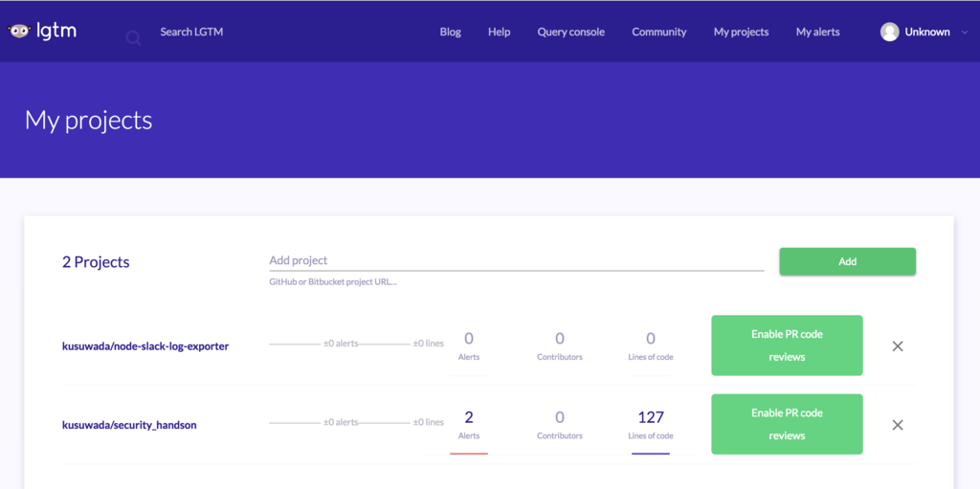Click ±0 lines trend for security_handson
The width and height of the screenshot is (980, 489).
(x=428, y=422)
